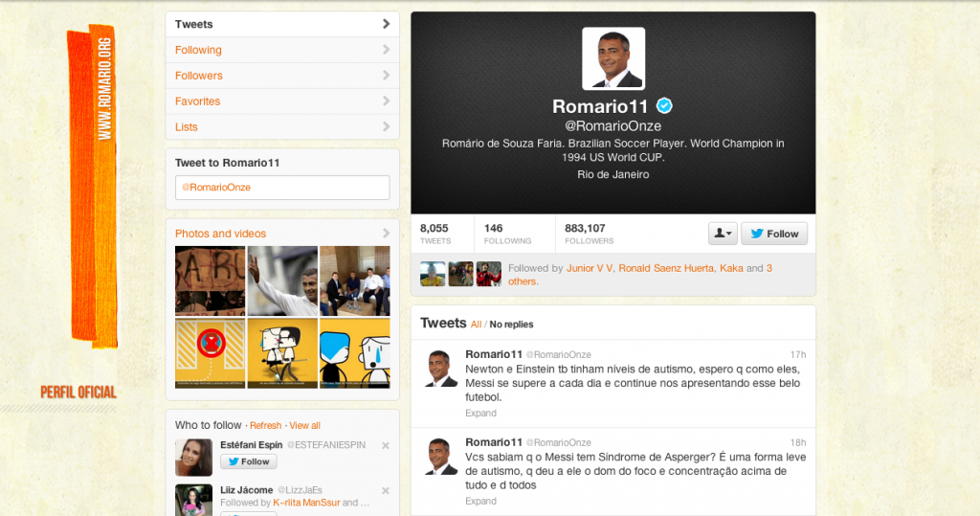Open the user actions dropdown beside Follow
Image resolution: width=980 pixels, height=516 pixels.
click(722, 234)
